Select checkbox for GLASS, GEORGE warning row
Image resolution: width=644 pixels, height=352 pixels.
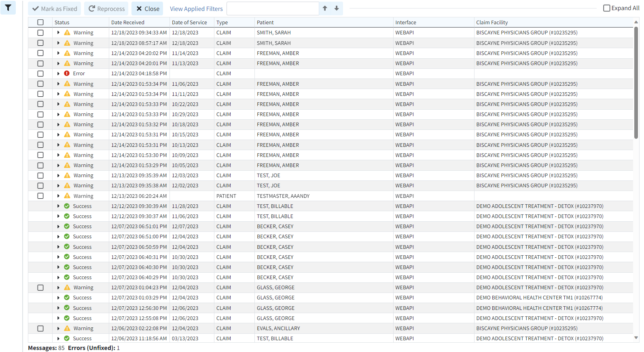click(40, 288)
